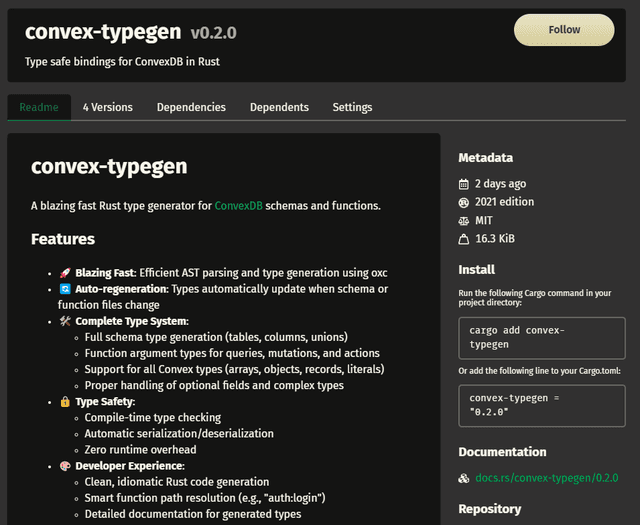This screenshot has height=525, width=640.
Task: Click the v0.2.0 version label in header
Action: pyautogui.click(x=213, y=33)
